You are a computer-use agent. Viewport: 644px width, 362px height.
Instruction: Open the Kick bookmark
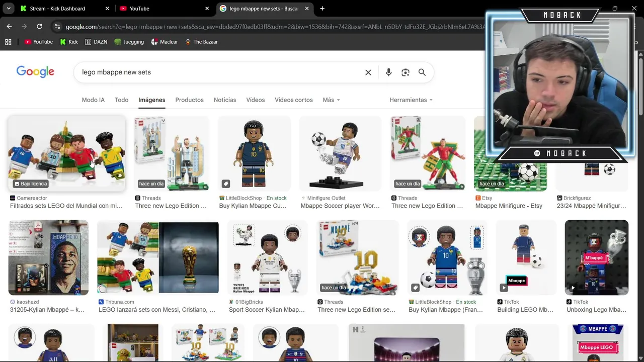point(69,42)
